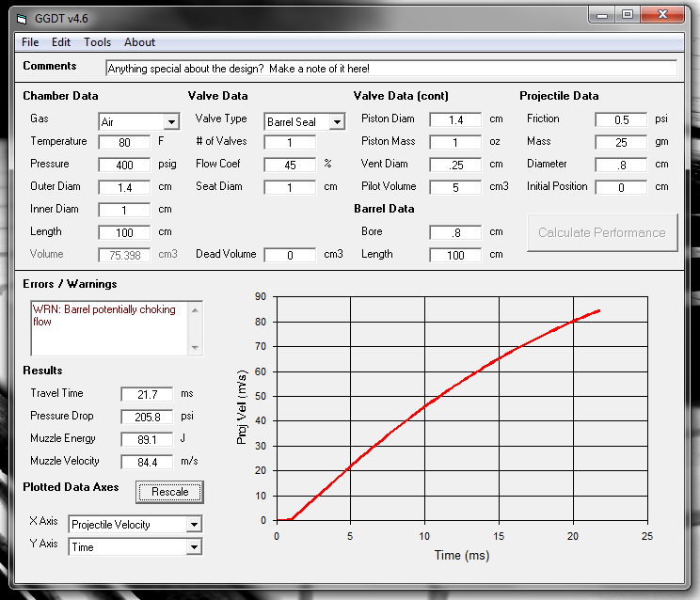Click the Calculate Performance button
The image size is (700, 600).
click(602, 232)
